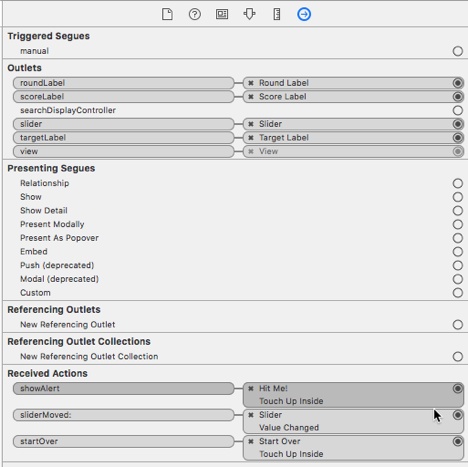Viewport: 468px width, 467px height.
Task: Click the showAlert action connection circle
Action: coord(458,388)
